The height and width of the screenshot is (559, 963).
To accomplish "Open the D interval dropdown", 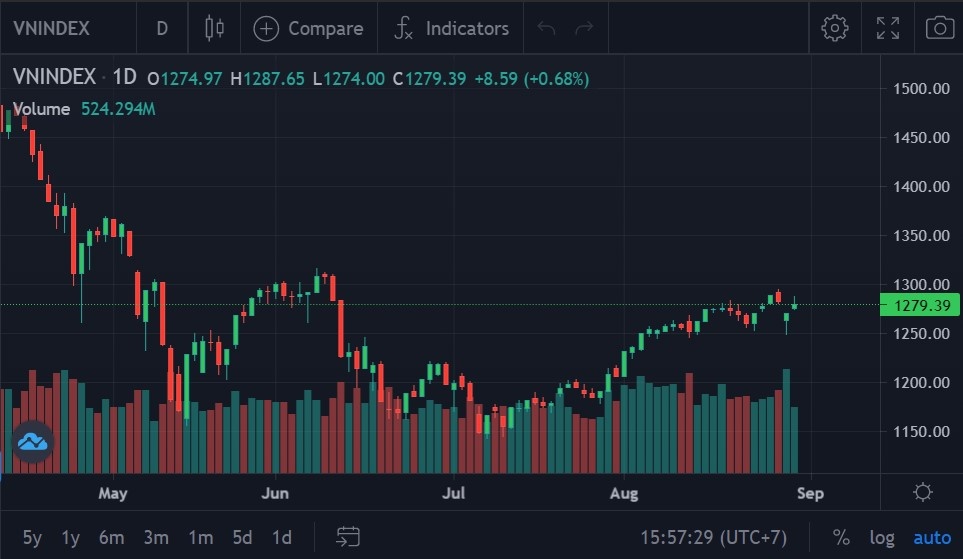I will (x=162, y=28).
